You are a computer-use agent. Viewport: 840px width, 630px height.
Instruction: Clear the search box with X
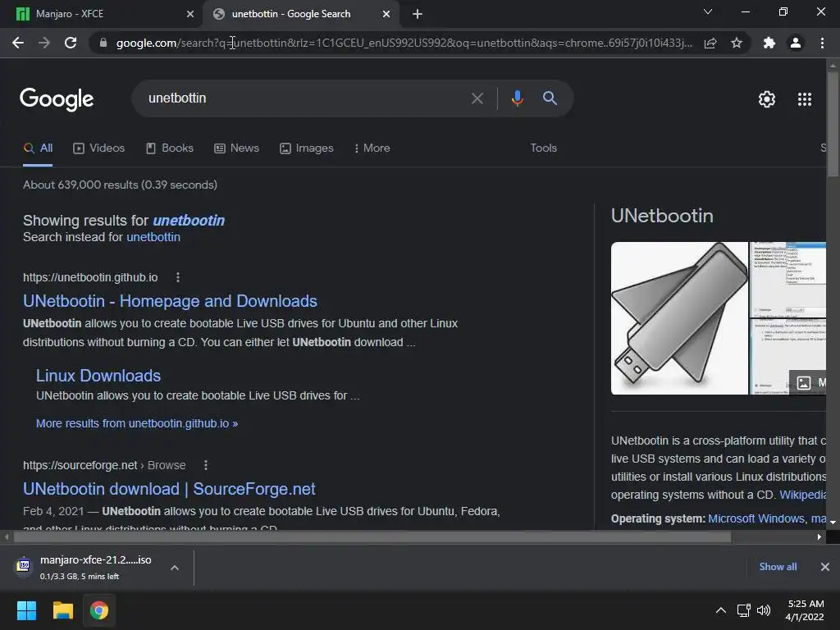coord(477,98)
